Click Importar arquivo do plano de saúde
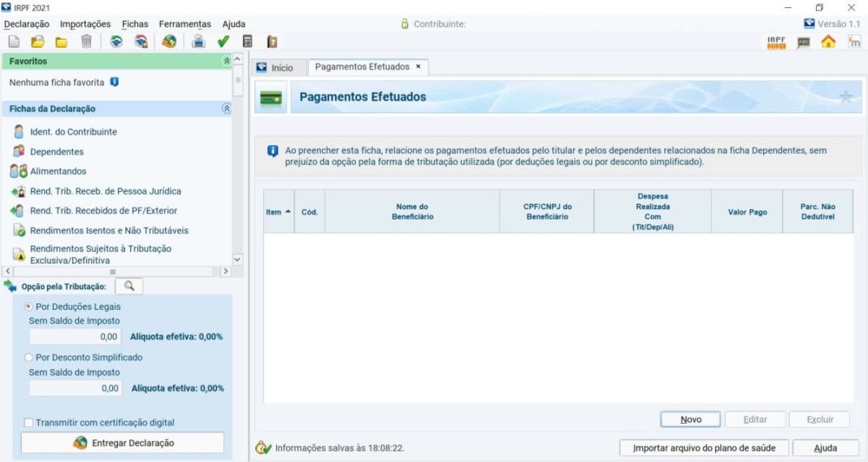The height and width of the screenshot is (462, 868). tap(704, 447)
